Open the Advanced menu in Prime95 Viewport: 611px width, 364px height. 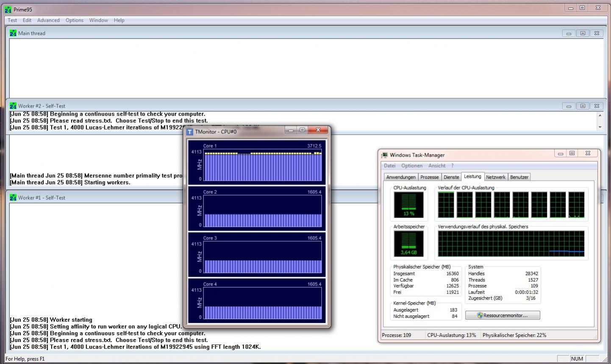click(x=48, y=20)
